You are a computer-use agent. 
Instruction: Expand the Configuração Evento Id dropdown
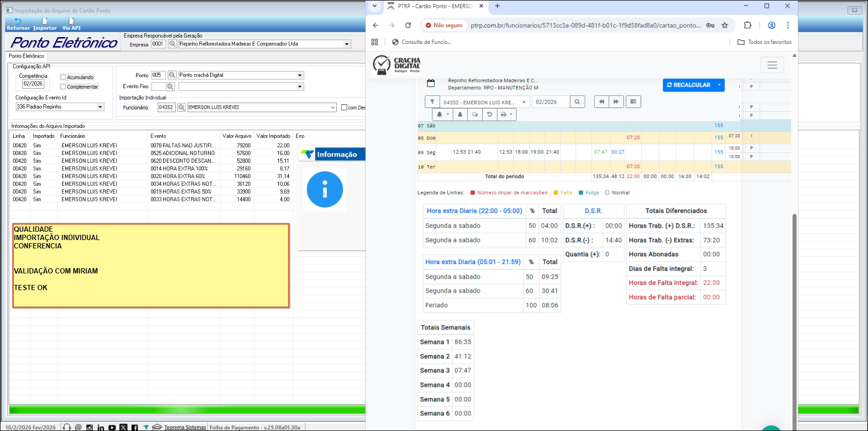pos(100,107)
